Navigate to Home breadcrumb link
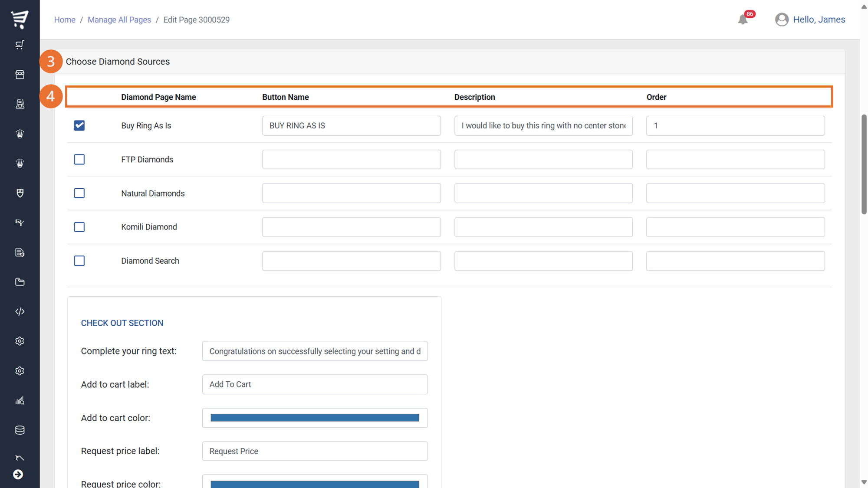Viewport: 868px width, 488px height. click(65, 20)
